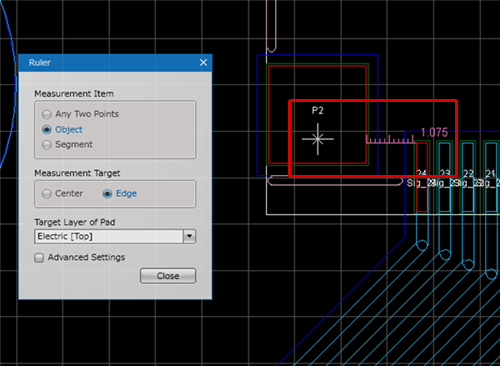
Task: Close the Ruler dialog with X
Action: [203, 63]
